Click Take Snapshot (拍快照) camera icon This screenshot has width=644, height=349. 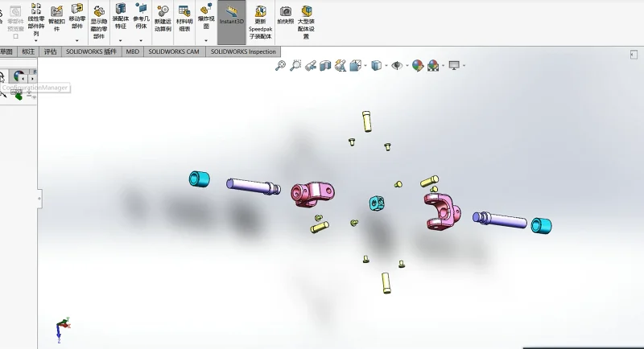(286, 11)
